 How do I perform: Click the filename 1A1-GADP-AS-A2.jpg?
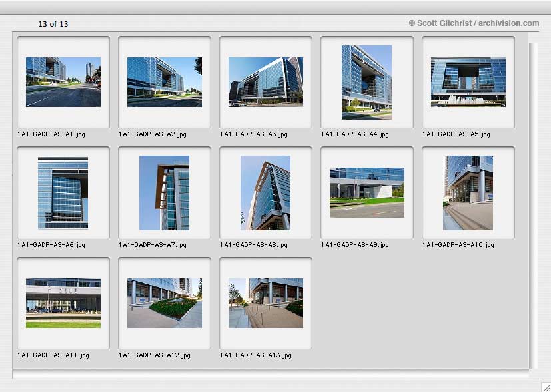point(153,134)
